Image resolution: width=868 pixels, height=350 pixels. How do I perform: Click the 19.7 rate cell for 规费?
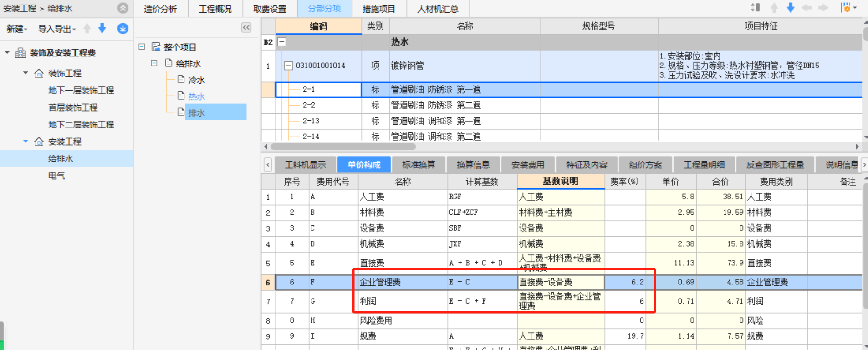point(625,336)
